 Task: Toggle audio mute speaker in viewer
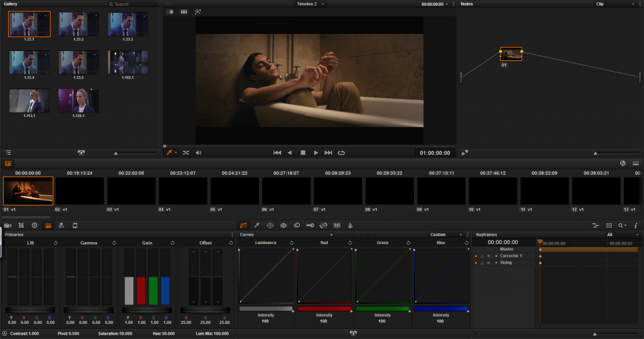[199, 153]
